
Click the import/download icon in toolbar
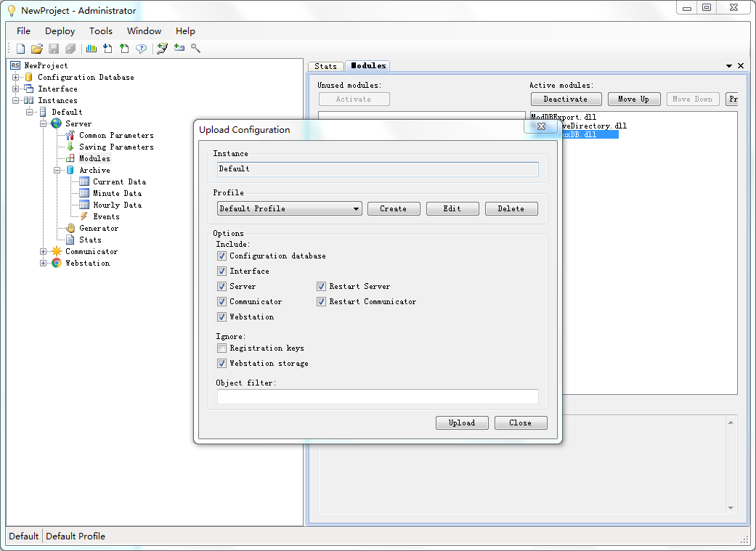106,49
